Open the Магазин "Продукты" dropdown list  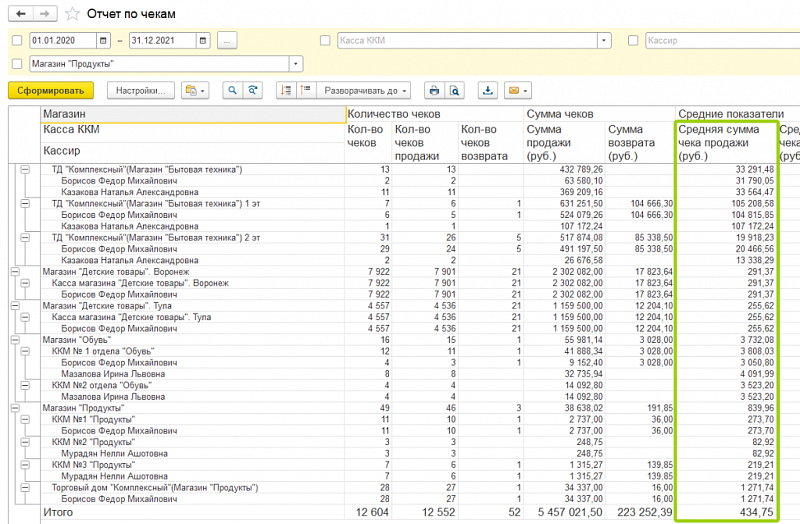(x=295, y=64)
